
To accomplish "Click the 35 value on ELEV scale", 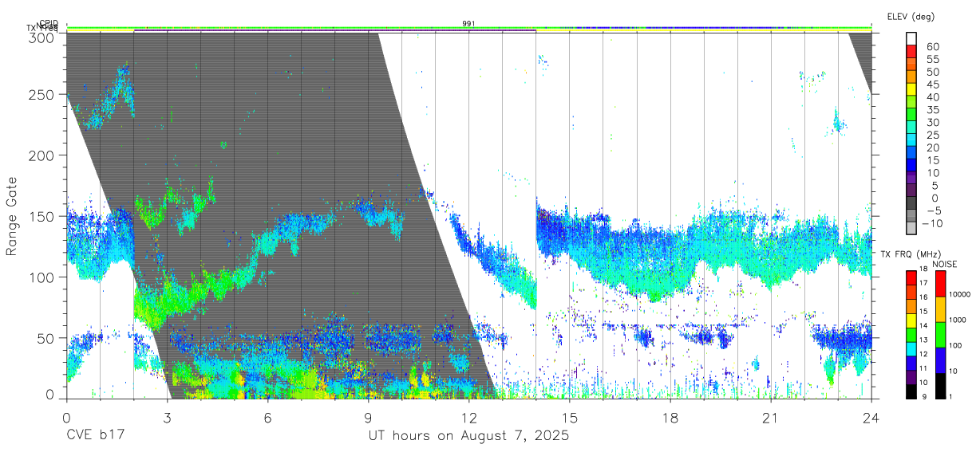I will point(933,110).
